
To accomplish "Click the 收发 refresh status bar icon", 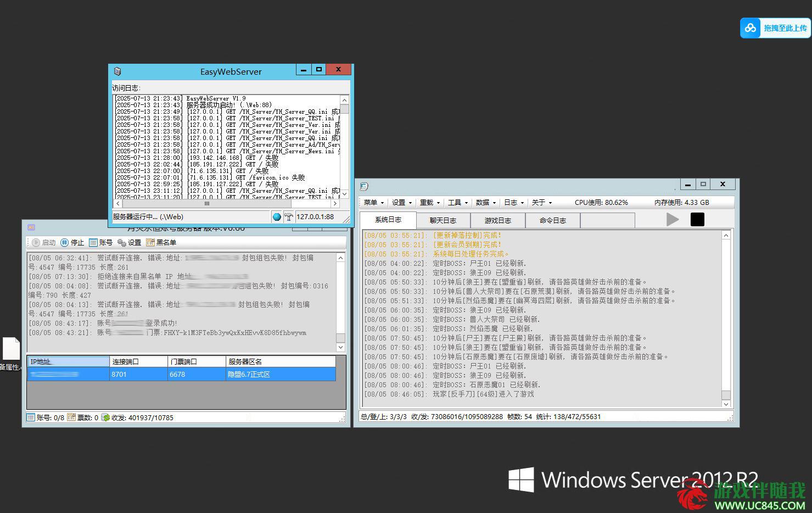I will pyautogui.click(x=105, y=417).
